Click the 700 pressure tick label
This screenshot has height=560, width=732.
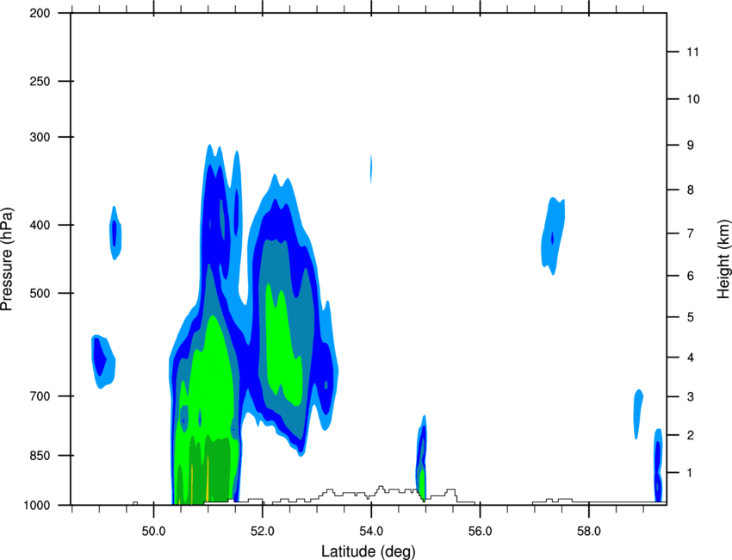(40, 396)
